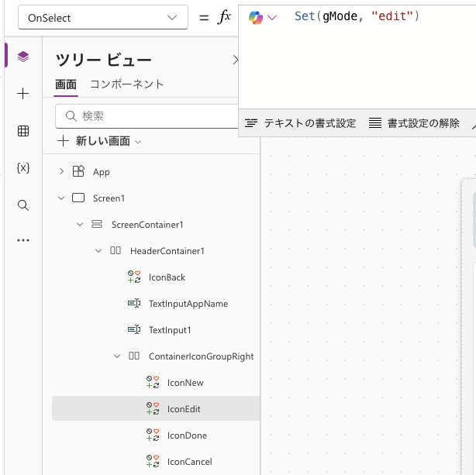The height and width of the screenshot is (475, 476).
Task: Click the HeaderContainer1 horizontal container icon
Action: 116,250
